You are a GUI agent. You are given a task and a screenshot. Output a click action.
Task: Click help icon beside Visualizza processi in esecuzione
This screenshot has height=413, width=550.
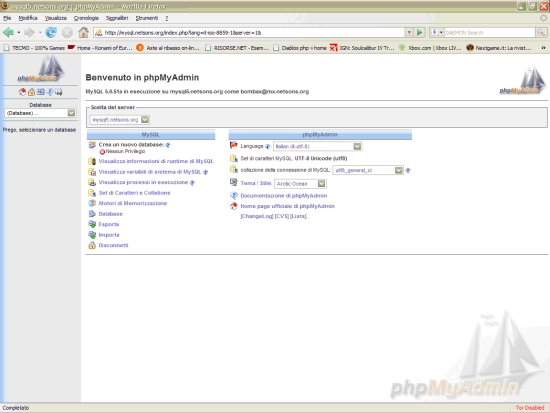(x=192, y=183)
